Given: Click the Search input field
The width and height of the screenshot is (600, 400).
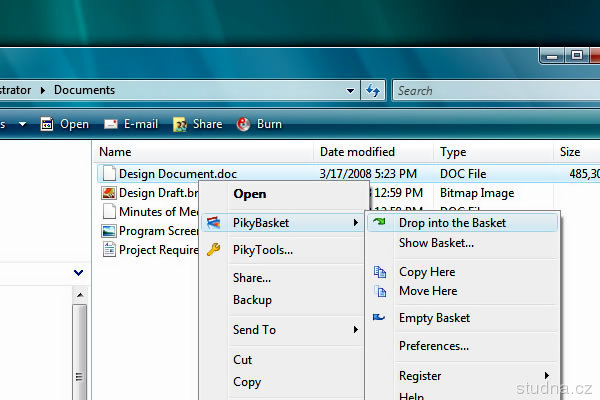Looking at the screenshot, I should pyautogui.click(x=460, y=90).
